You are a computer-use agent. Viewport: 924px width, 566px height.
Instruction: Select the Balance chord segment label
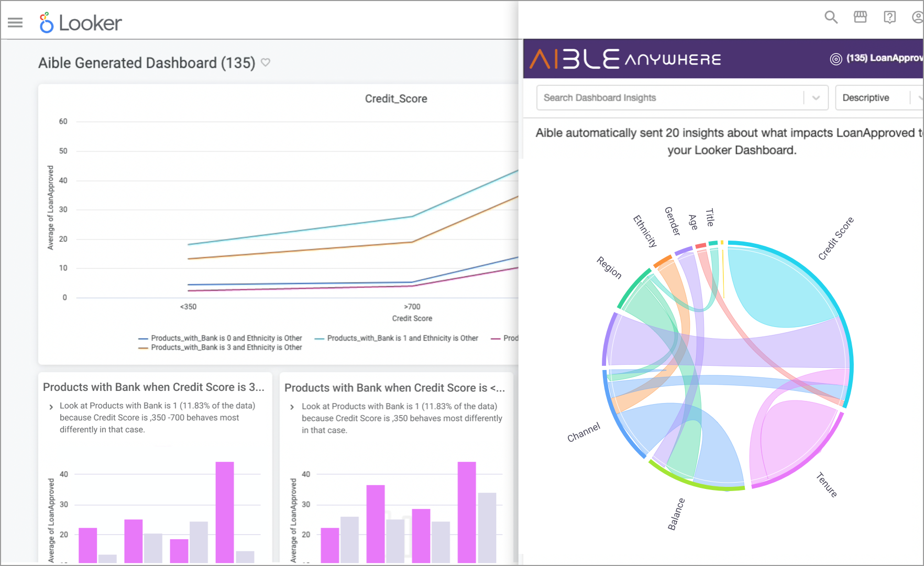tap(676, 514)
